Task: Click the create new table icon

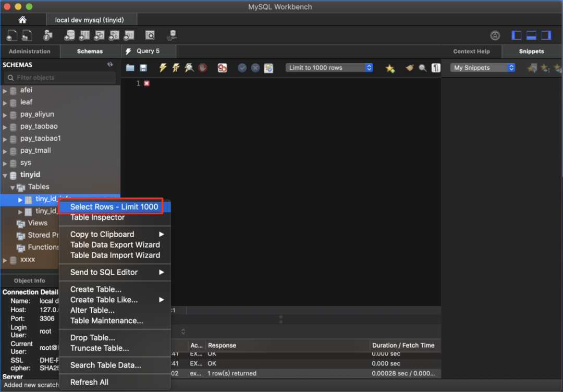Action: point(84,35)
